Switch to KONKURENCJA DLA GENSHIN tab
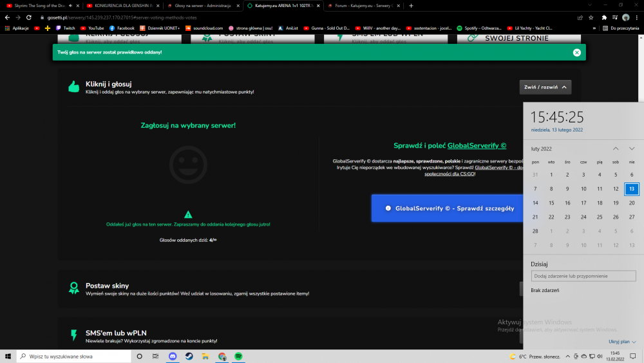Image resolution: width=644 pixels, height=363 pixels. [123, 6]
